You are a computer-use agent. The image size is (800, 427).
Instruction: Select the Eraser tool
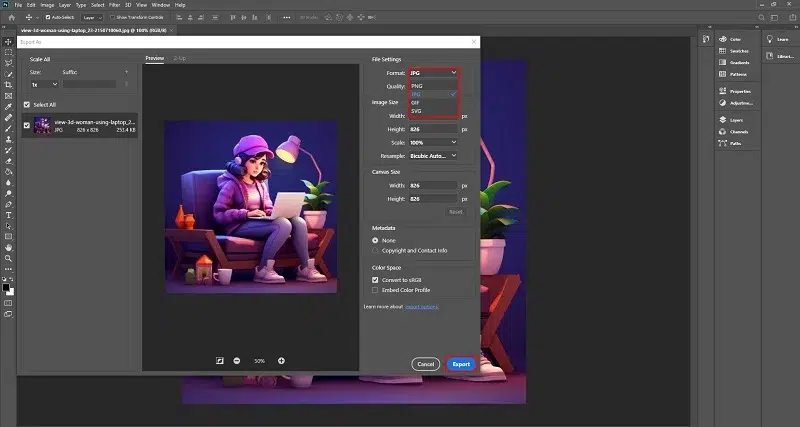click(x=8, y=161)
